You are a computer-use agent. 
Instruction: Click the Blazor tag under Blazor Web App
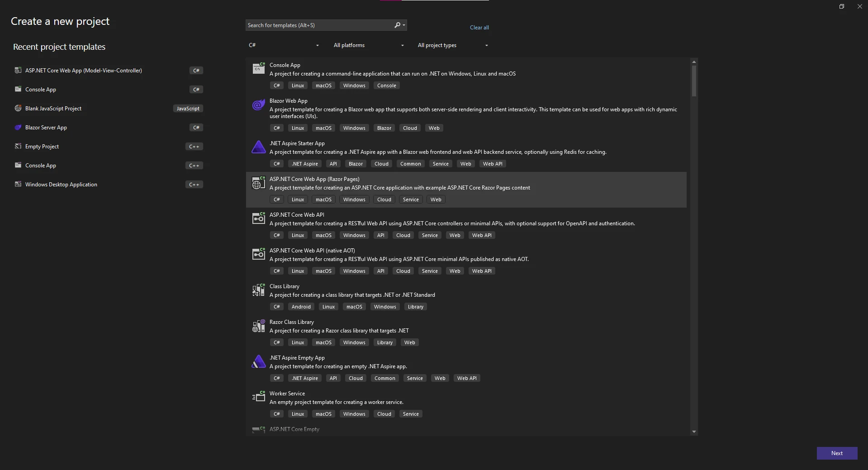[x=384, y=128]
